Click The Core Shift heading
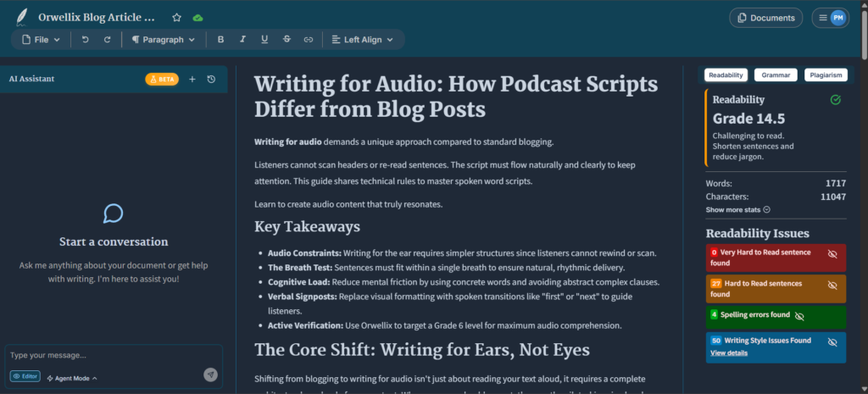The width and height of the screenshot is (868, 394). [x=422, y=350]
